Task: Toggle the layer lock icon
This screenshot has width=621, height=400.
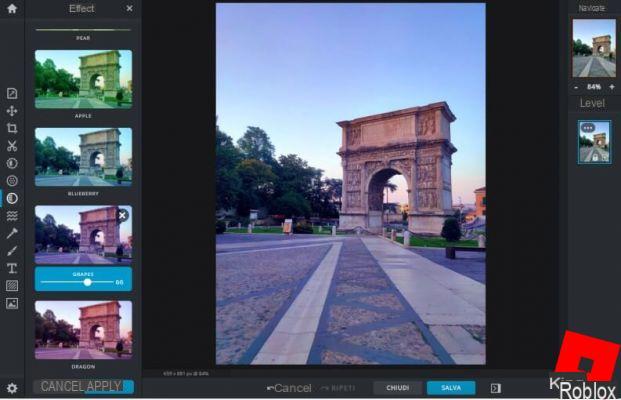Action: coord(595,157)
